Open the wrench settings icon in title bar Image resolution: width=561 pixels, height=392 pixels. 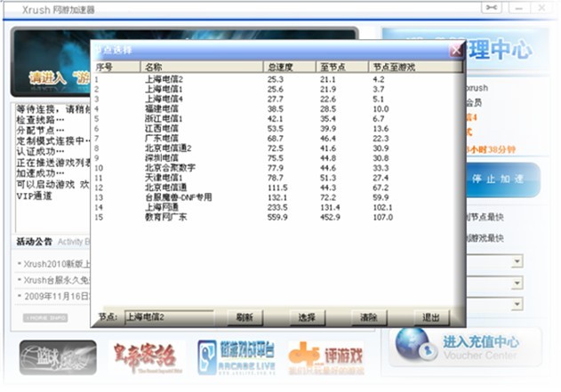492,7
